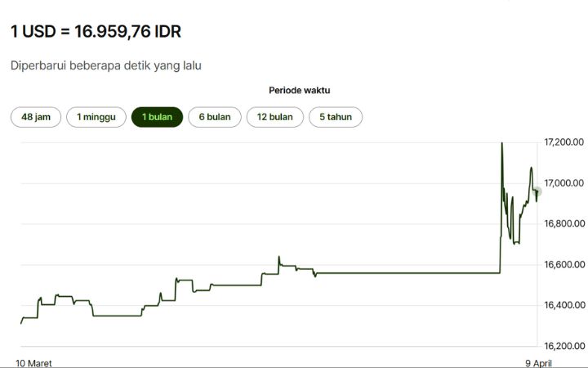Click the 16,400.00 y-axis label

(x=564, y=305)
